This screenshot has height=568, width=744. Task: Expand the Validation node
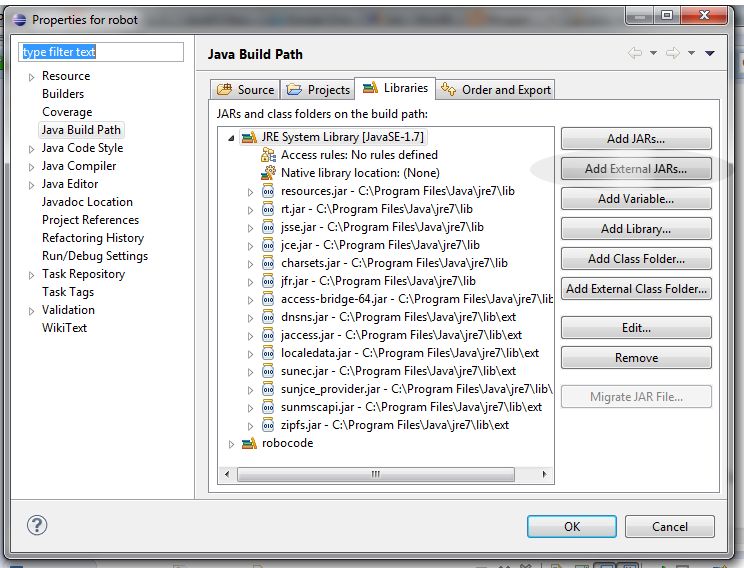[31, 311]
